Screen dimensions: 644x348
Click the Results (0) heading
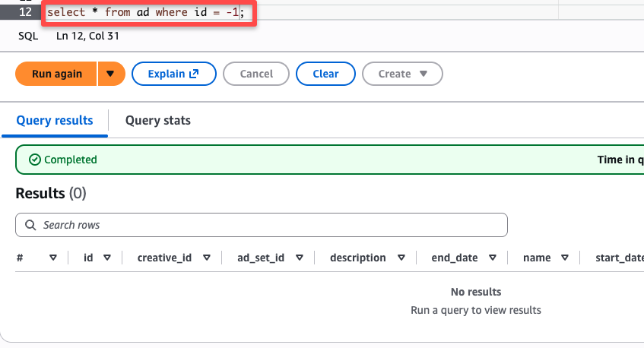click(51, 193)
